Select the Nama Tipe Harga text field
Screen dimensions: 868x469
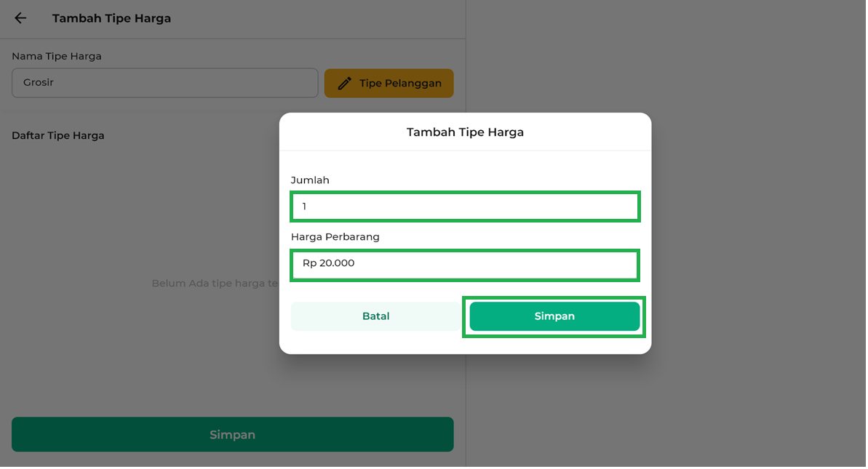(x=164, y=83)
